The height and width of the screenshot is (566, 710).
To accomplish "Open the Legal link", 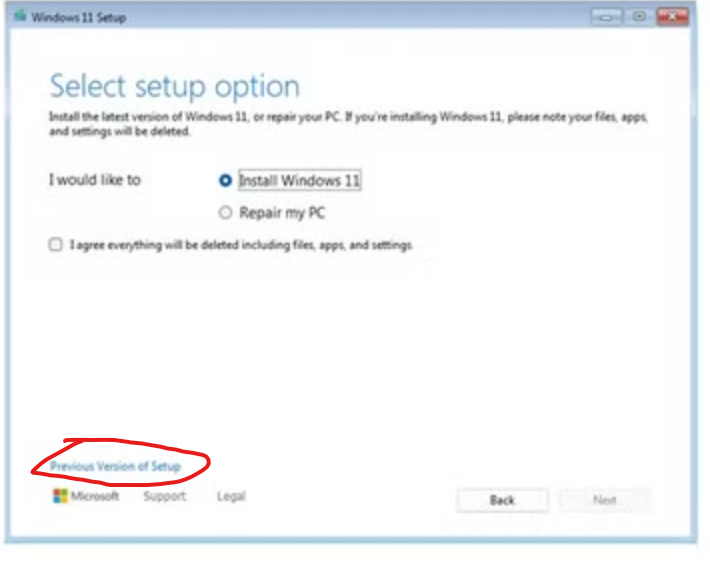I will [x=231, y=496].
